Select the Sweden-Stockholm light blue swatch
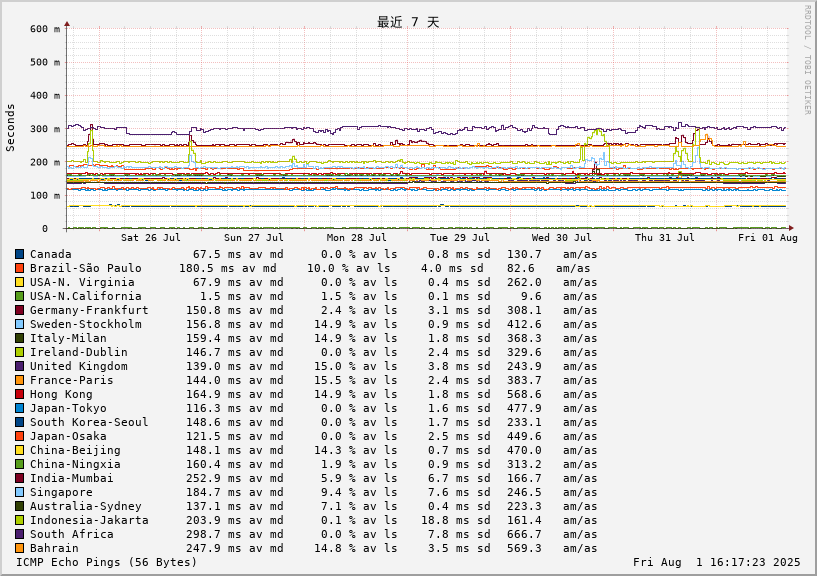The height and width of the screenshot is (576, 817). (20, 324)
